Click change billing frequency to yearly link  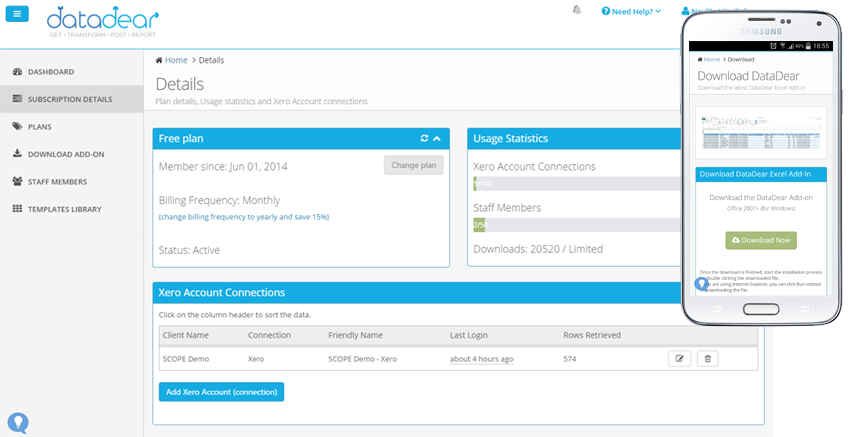tap(244, 217)
